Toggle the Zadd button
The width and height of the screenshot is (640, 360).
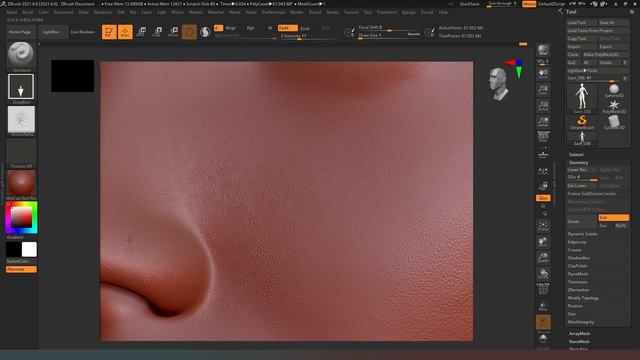[x=287, y=28]
